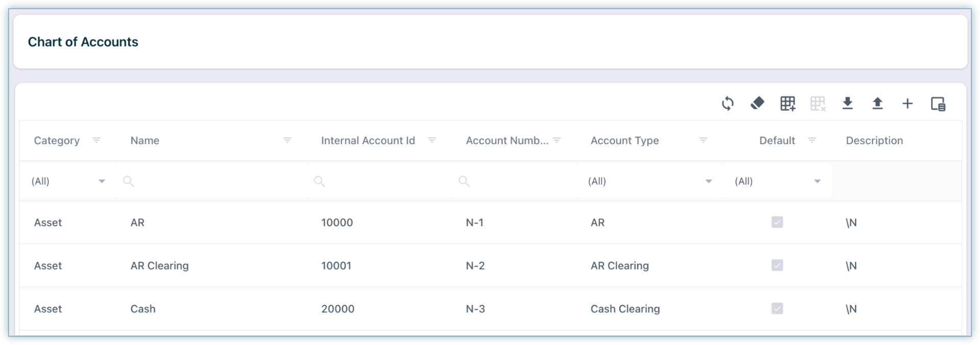This screenshot has height=345, width=980.
Task: Toggle Default checkbox in AR Clearing row
Action: coord(777,266)
